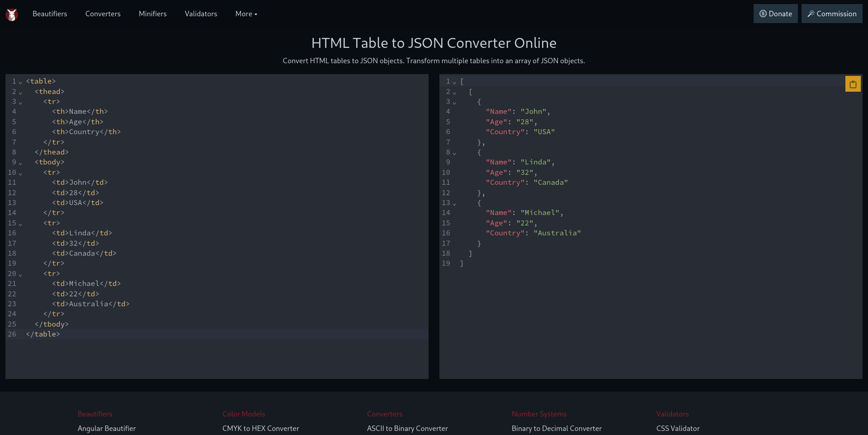Click the <td>USA</td> line in HTML editor
868x435 pixels.
(x=78, y=203)
